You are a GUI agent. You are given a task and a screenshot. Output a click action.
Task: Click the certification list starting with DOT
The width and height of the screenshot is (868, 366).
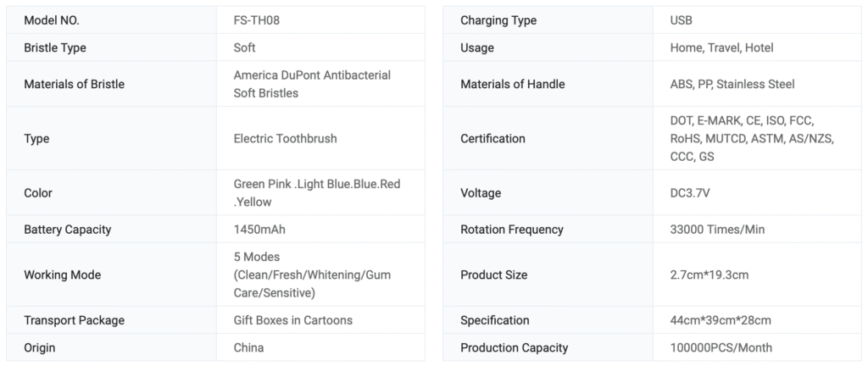[750, 138]
